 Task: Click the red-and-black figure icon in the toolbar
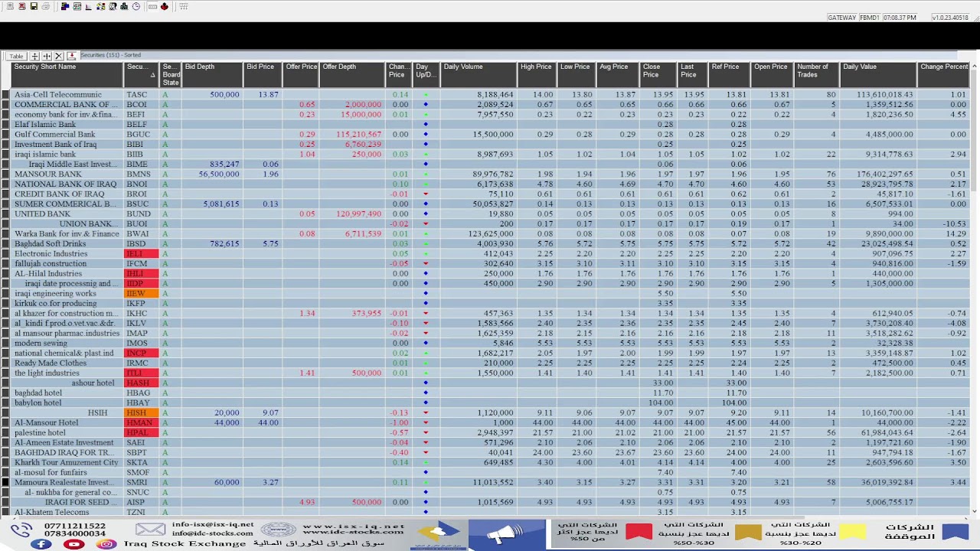165,6
